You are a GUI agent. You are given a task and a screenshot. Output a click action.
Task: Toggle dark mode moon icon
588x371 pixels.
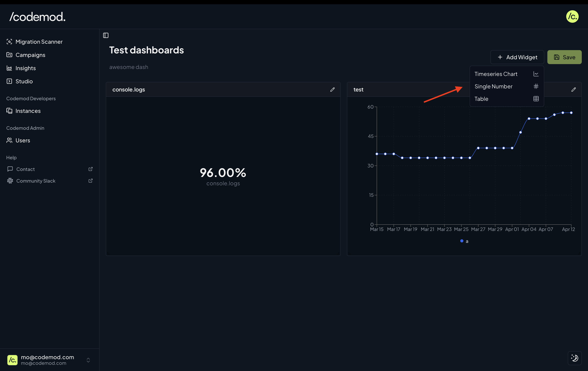(x=574, y=358)
